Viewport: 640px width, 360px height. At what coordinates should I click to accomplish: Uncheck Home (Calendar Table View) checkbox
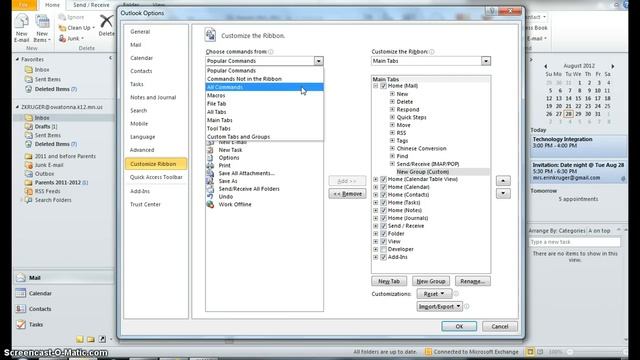tap(383, 179)
